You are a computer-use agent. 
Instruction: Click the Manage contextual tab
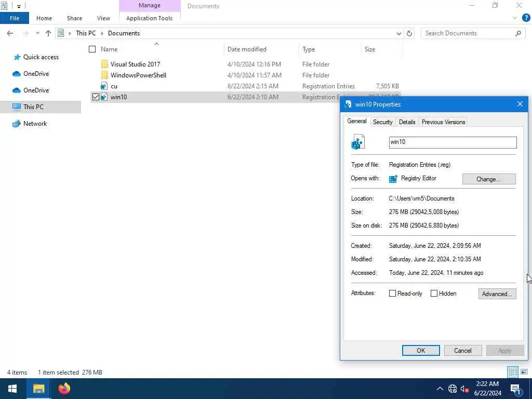click(150, 5)
